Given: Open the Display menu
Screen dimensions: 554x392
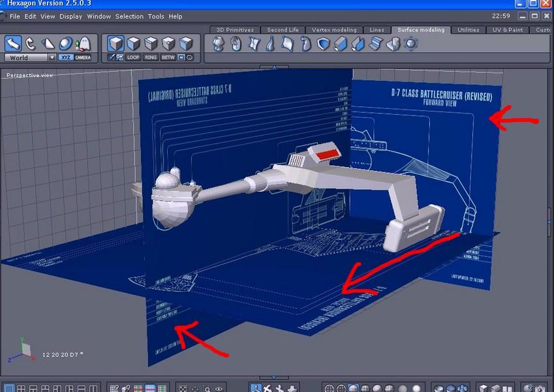Looking at the screenshot, I should (x=70, y=16).
